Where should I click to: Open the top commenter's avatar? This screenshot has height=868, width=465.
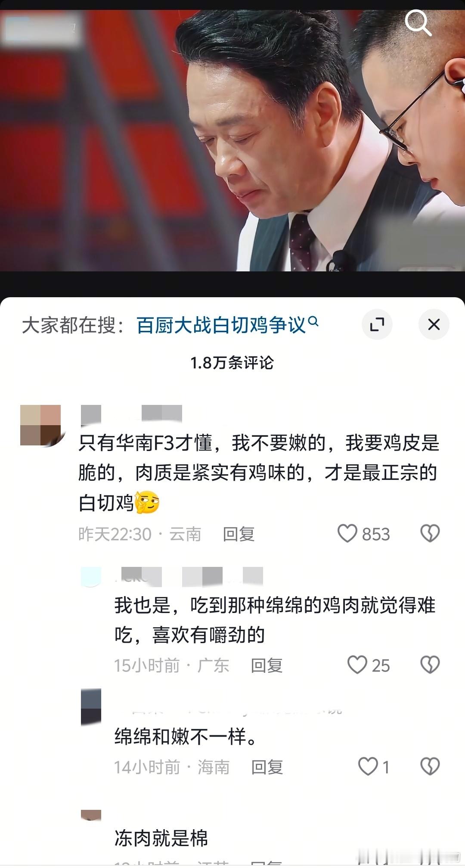click(40, 425)
